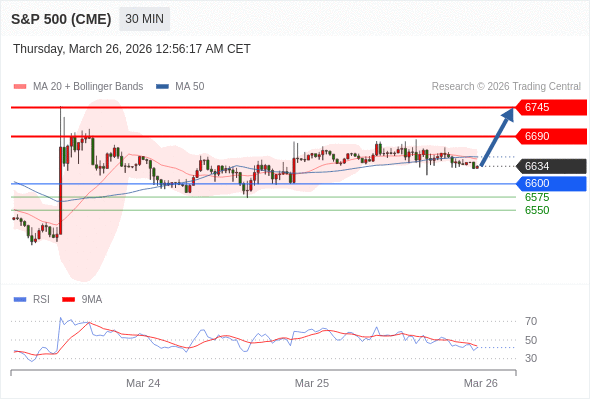Click the tall spike candle near 6745
Image resolution: width=590 pixels, height=400 pixels.
point(61,171)
